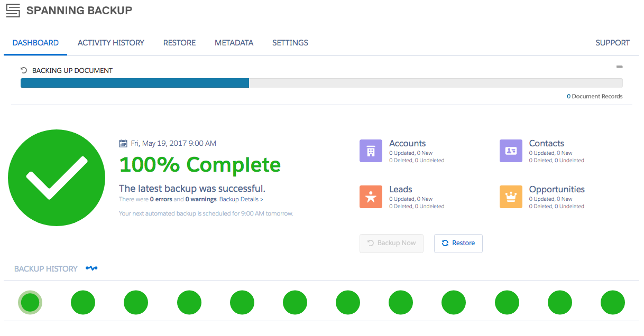This screenshot has width=644, height=336.
Task: Click 'The latest backup was successful.' message
Action: pos(192,189)
